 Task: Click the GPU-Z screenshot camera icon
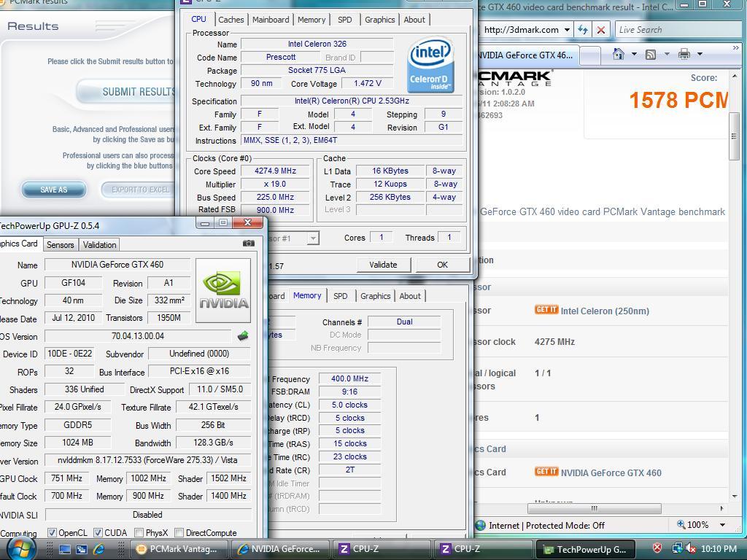coord(248,244)
